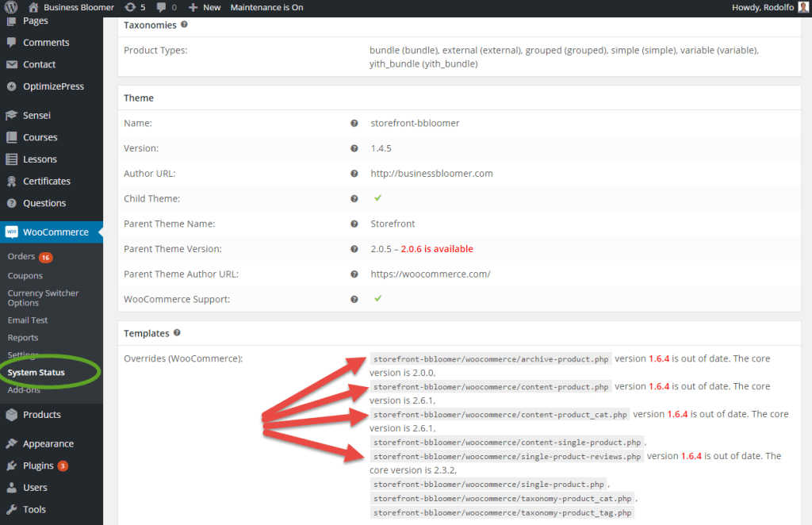Click the Certificates ribbon icon
Image resolution: width=812 pixels, height=525 pixels.
(x=11, y=182)
